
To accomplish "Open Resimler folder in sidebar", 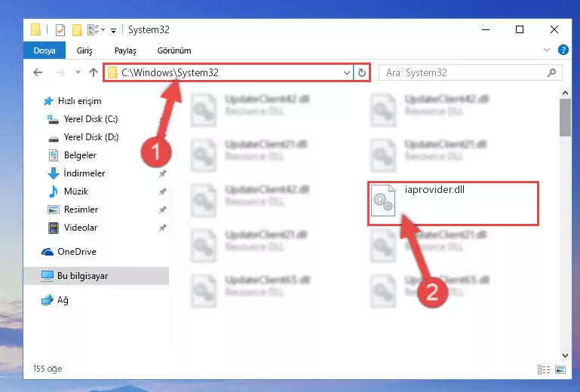I will 81,210.
